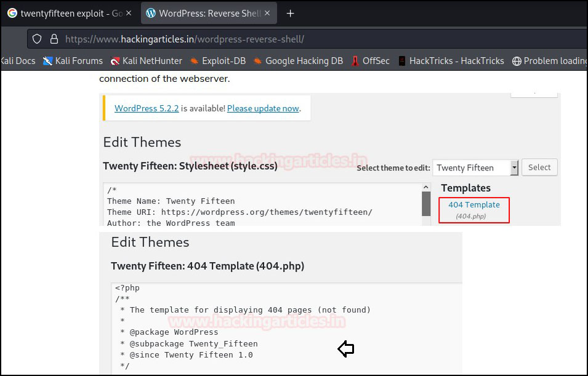Click the Select theme to edit label
The image size is (588, 376).
[393, 168]
